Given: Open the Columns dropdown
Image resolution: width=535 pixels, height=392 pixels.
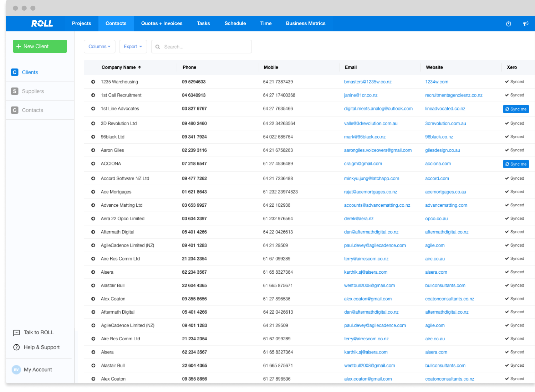Looking at the screenshot, I should pos(100,47).
